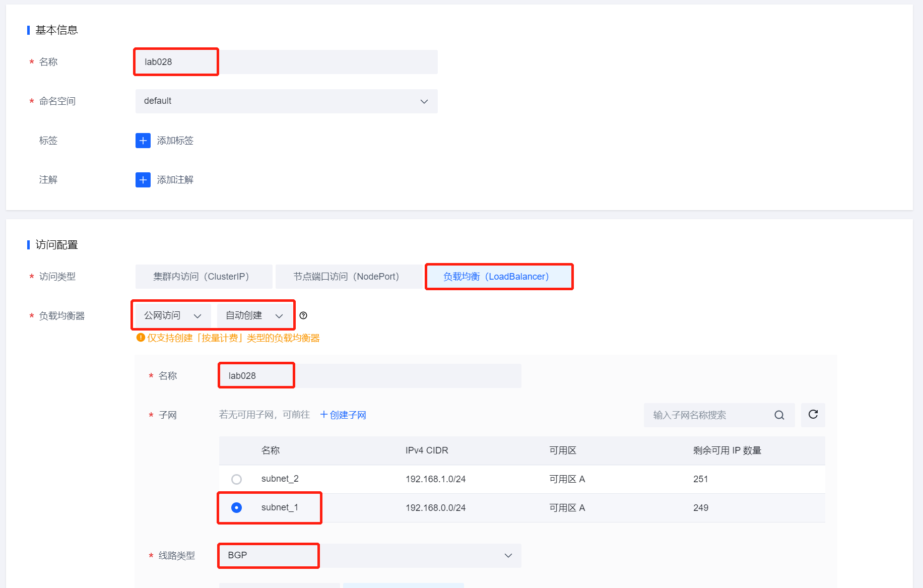Screen dimensions: 923x588
Task: Click the 添加标签 text button
Action: click(175, 141)
